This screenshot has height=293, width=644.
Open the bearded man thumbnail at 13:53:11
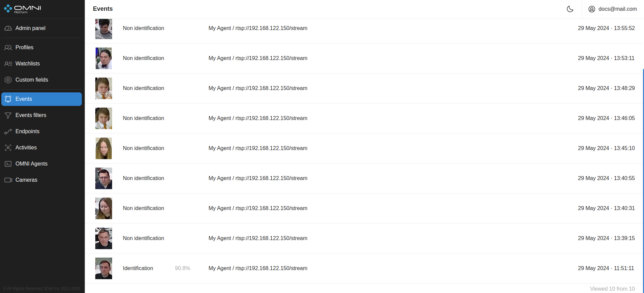coord(104,58)
